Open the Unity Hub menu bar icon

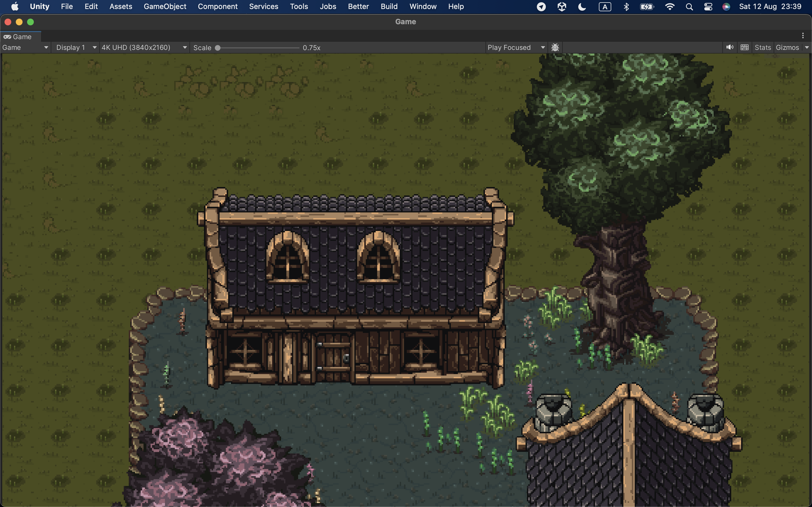click(562, 6)
